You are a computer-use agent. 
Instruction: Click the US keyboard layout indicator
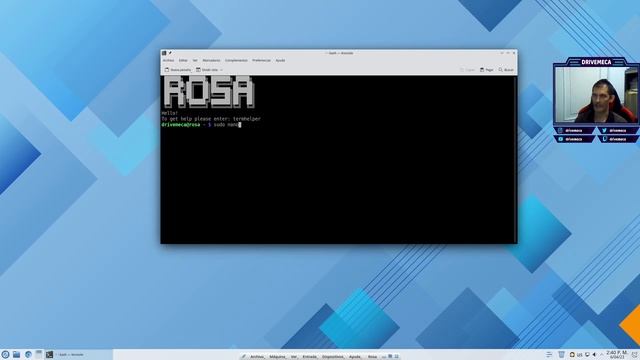coord(580,355)
